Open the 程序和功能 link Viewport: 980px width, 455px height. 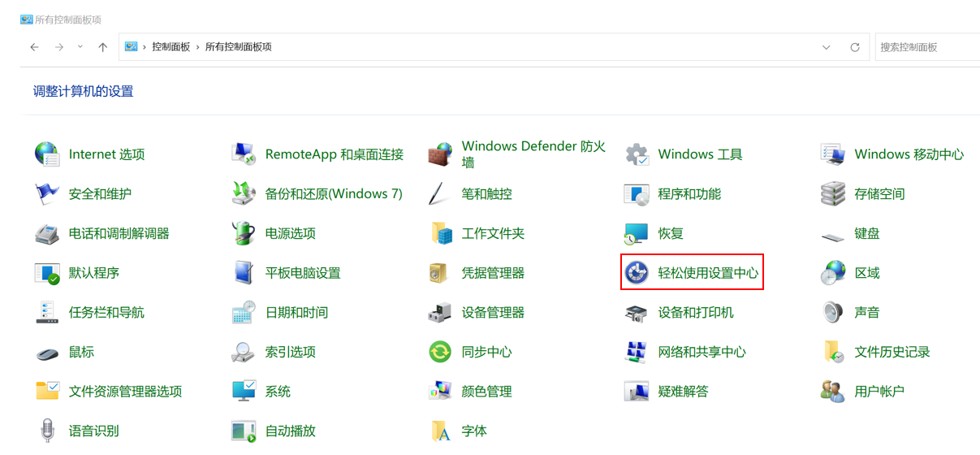(689, 194)
